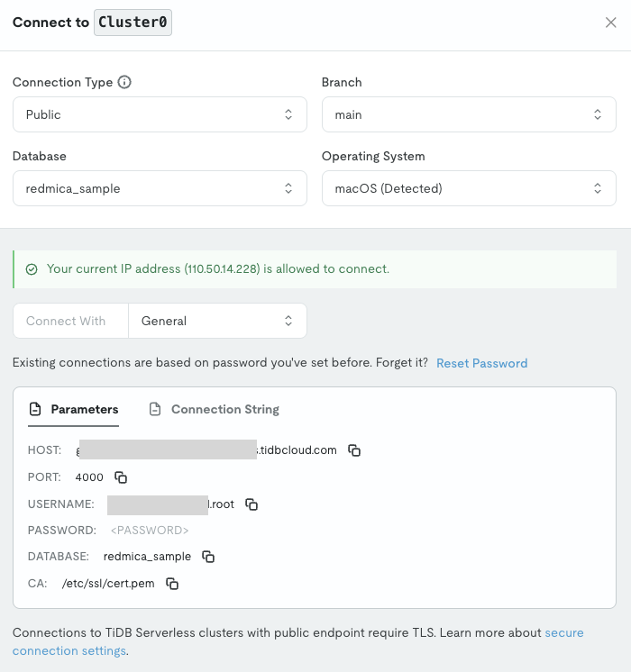Click the Cluster0 name badge
The height and width of the screenshot is (672, 631).
133,23
